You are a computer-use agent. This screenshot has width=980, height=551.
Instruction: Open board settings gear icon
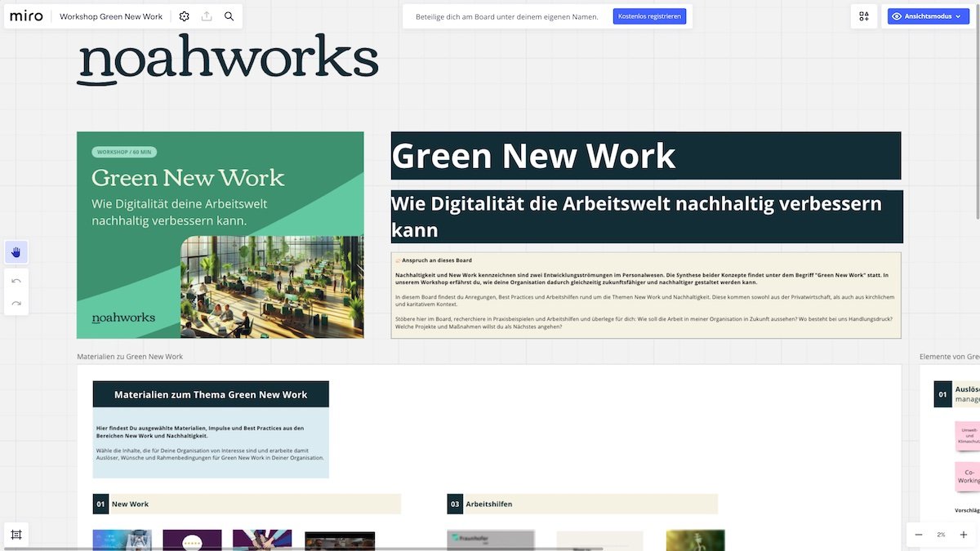tap(185, 16)
